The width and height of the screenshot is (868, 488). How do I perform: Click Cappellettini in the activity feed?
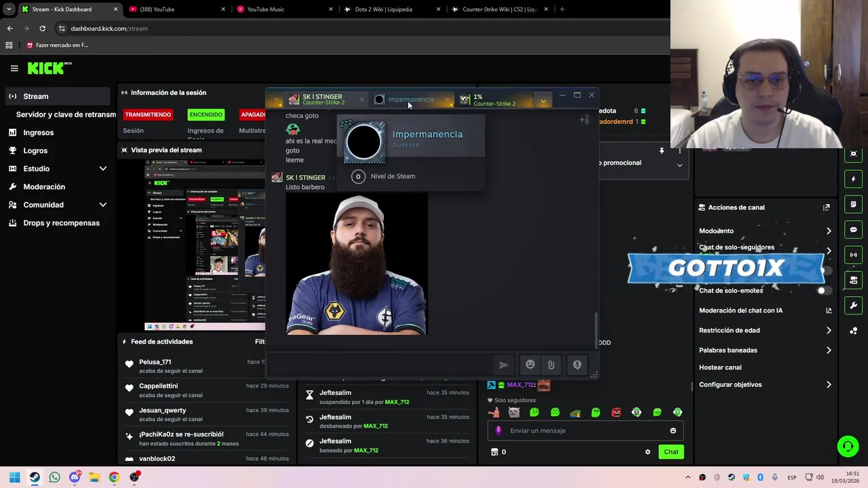[x=159, y=386]
